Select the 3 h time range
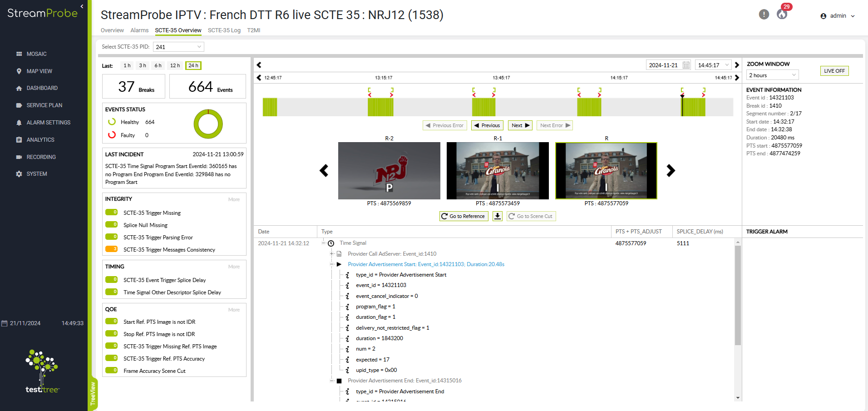Screen dimensions: 868x411 (x=143, y=65)
